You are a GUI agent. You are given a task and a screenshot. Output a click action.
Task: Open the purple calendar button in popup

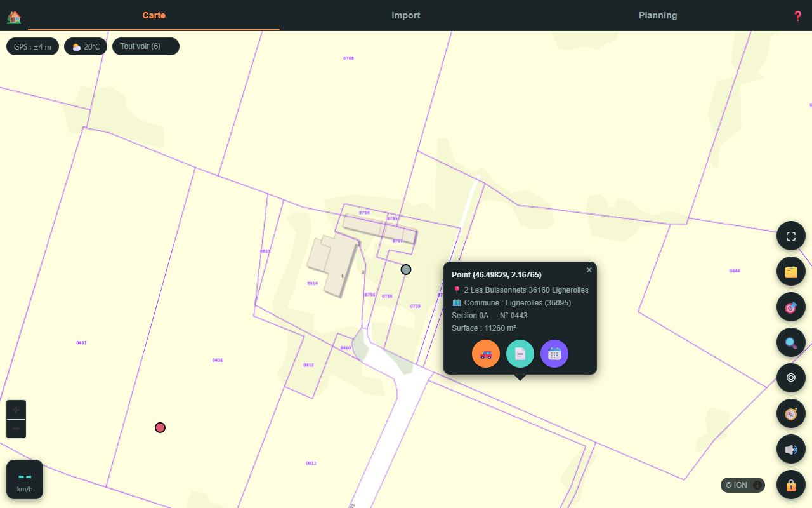click(x=554, y=354)
